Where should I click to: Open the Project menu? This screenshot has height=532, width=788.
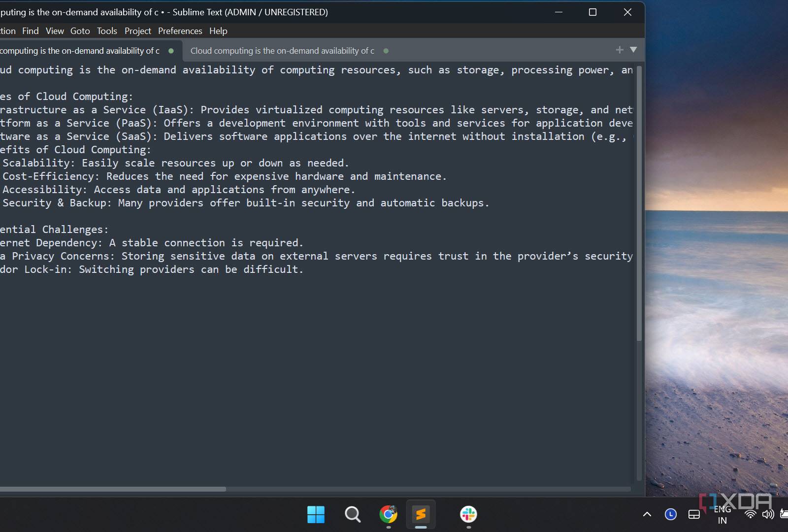(x=137, y=31)
